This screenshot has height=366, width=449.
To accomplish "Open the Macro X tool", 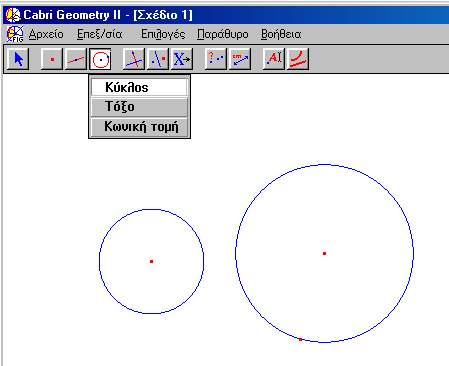I will click(x=182, y=59).
